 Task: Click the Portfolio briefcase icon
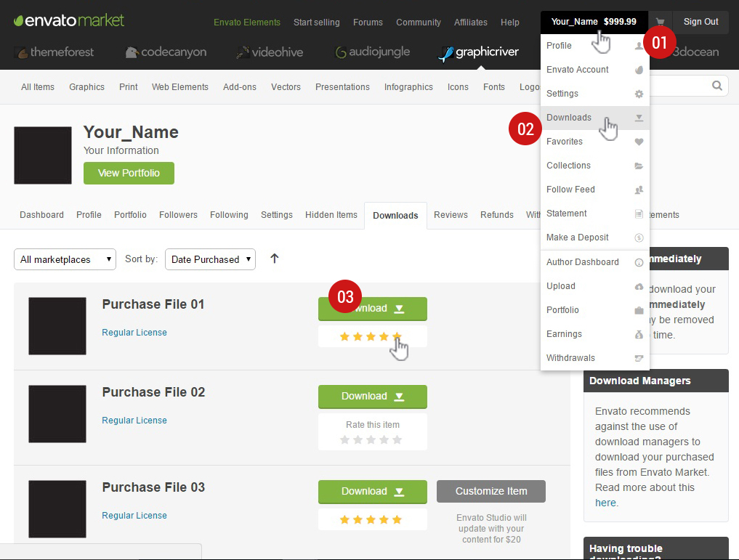(x=639, y=310)
